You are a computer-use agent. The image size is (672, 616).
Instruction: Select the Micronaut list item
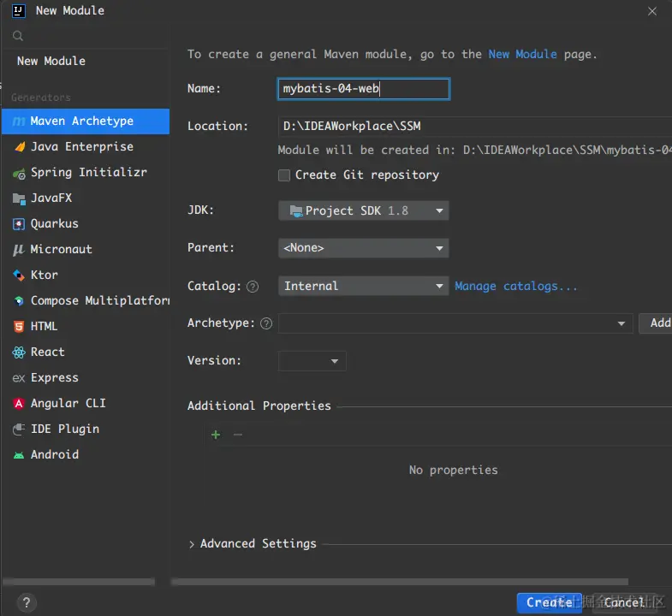[86, 249]
